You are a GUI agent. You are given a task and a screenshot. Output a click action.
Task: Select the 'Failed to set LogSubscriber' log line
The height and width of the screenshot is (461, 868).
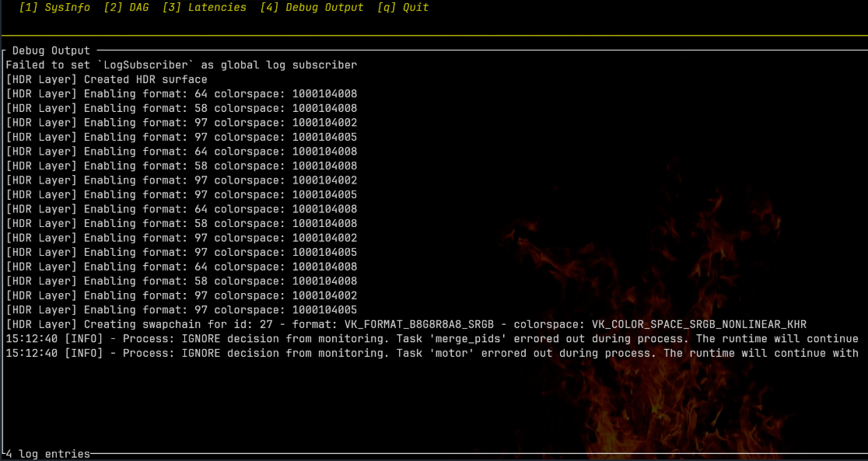click(181, 65)
